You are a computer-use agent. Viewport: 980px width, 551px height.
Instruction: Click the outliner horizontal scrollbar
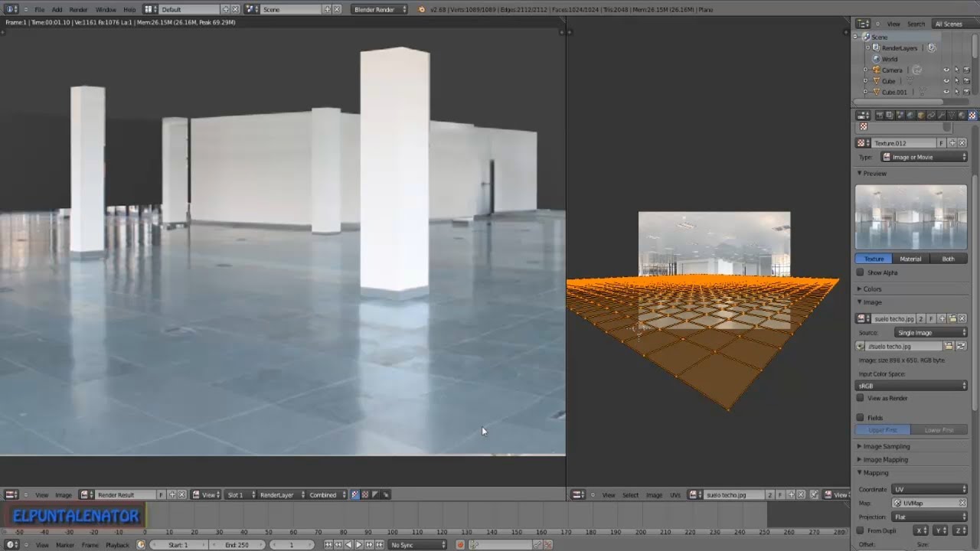point(897,101)
